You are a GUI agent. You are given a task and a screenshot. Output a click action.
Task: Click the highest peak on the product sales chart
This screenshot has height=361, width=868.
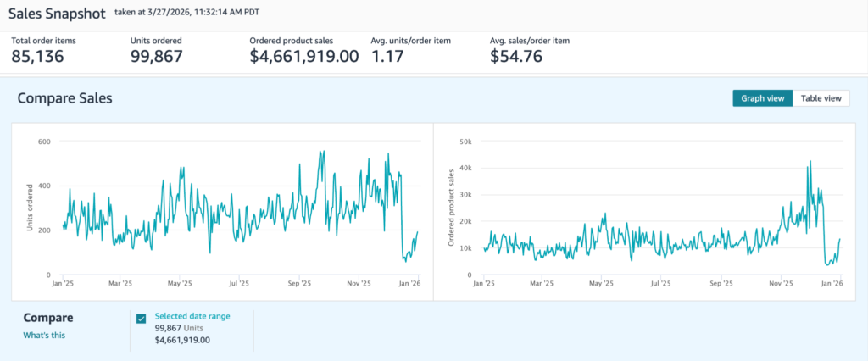(810, 161)
